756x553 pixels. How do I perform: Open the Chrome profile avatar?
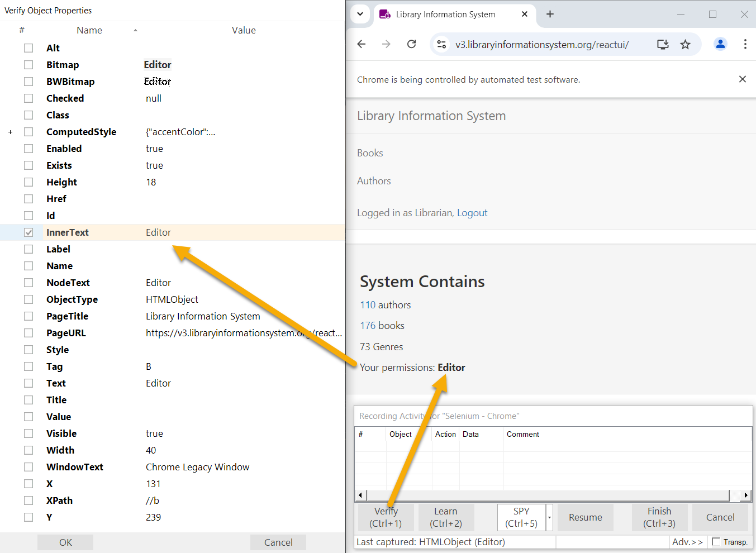[720, 44]
